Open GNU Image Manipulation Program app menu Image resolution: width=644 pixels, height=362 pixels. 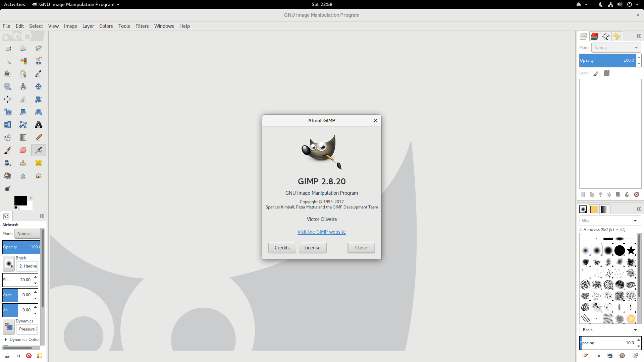(x=76, y=4)
